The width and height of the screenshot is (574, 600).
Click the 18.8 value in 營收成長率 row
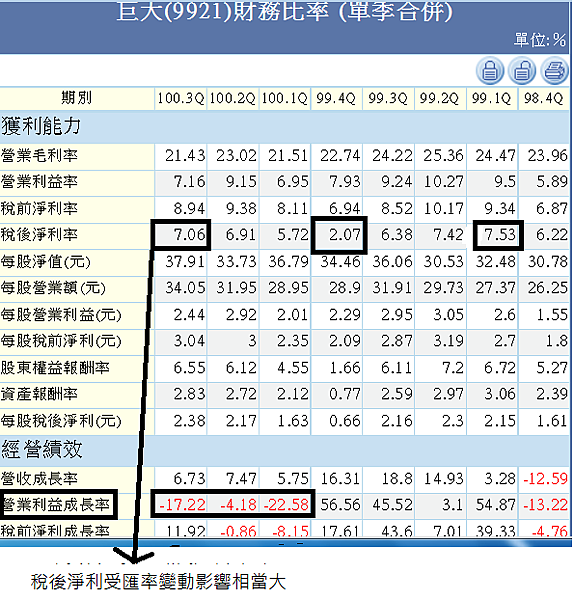[x=397, y=479]
